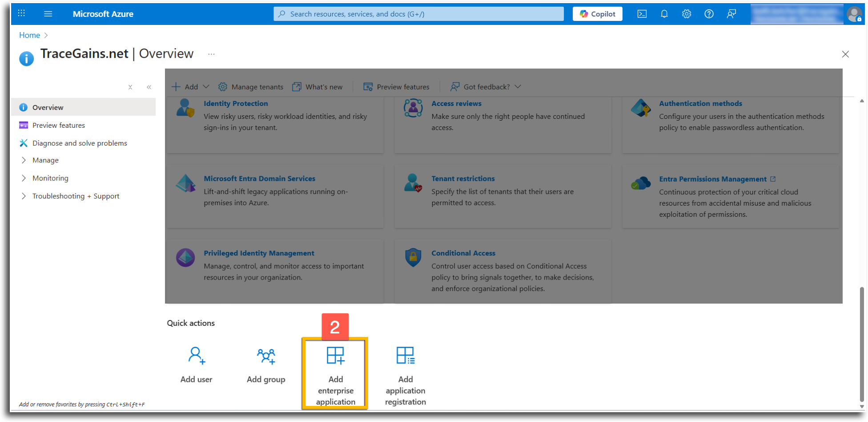This screenshot has width=868, height=422.
Task: Click the Entra Domain Services card icon
Action: point(185,183)
